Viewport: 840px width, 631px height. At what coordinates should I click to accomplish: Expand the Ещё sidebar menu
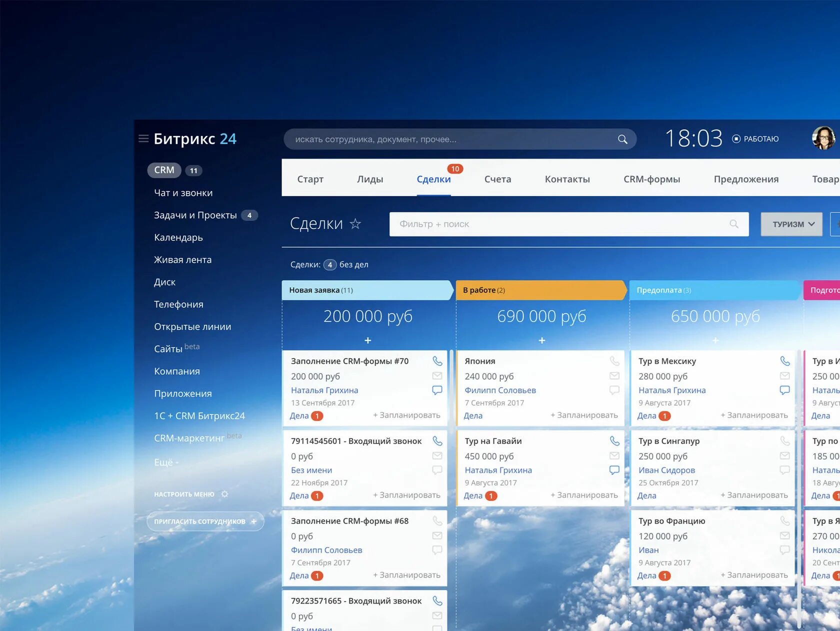point(166,462)
